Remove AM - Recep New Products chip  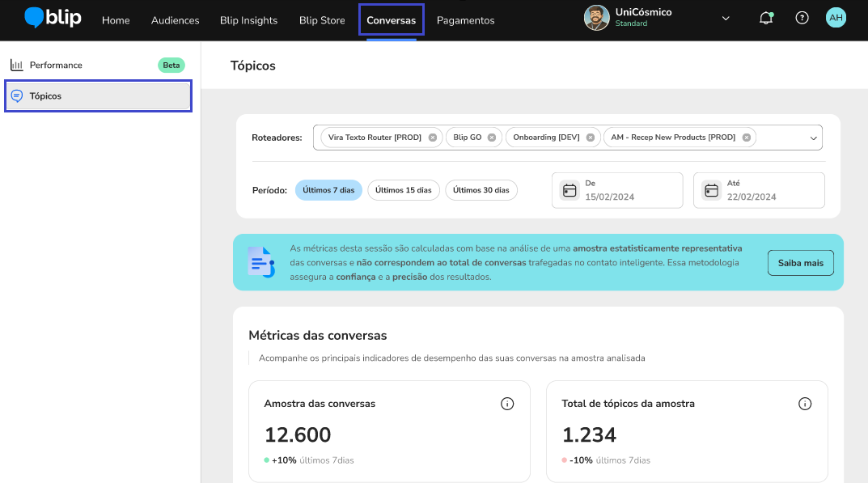(x=747, y=138)
